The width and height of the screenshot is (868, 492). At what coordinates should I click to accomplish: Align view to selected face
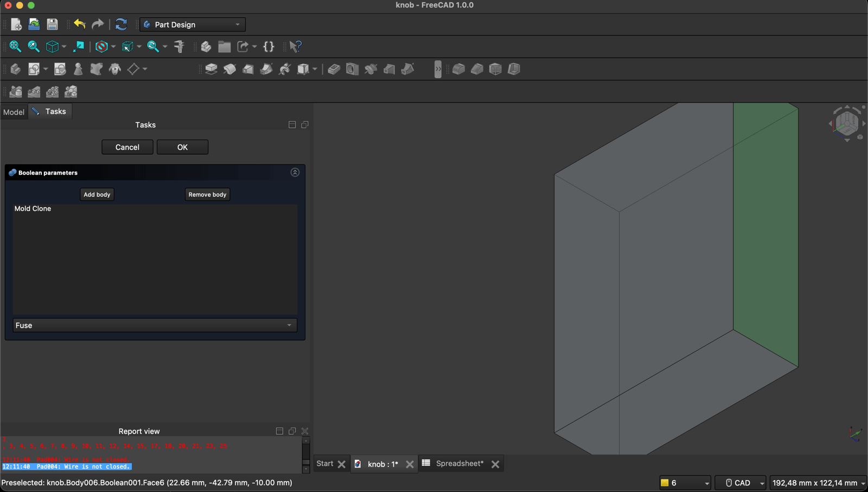[x=79, y=47]
